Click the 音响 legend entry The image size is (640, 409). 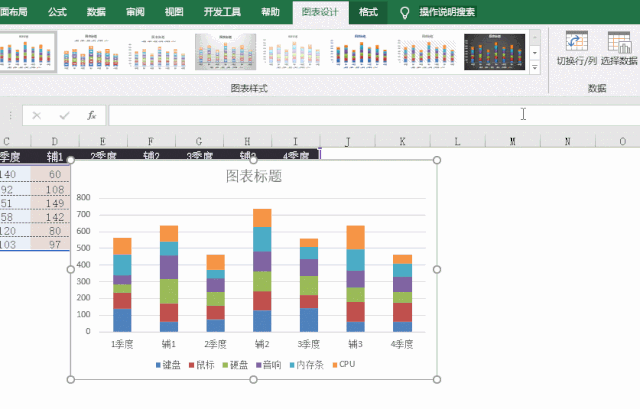(269, 365)
